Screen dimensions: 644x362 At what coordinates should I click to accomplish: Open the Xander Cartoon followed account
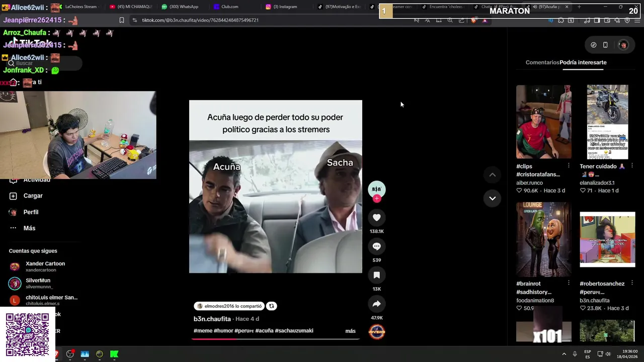pos(43,266)
